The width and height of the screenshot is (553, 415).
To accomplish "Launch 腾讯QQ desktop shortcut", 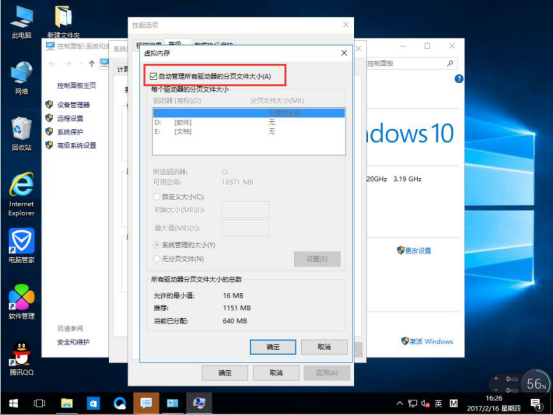I will [x=22, y=358].
